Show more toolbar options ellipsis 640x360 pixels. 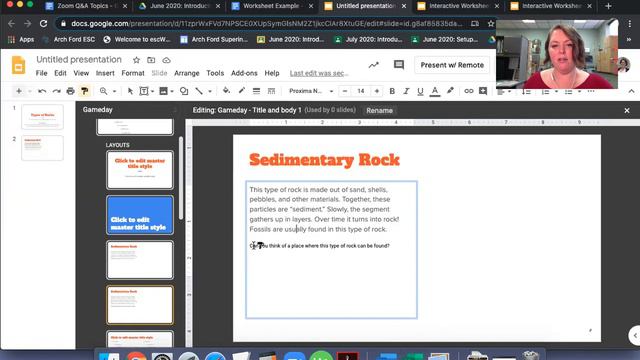click(591, 91)
